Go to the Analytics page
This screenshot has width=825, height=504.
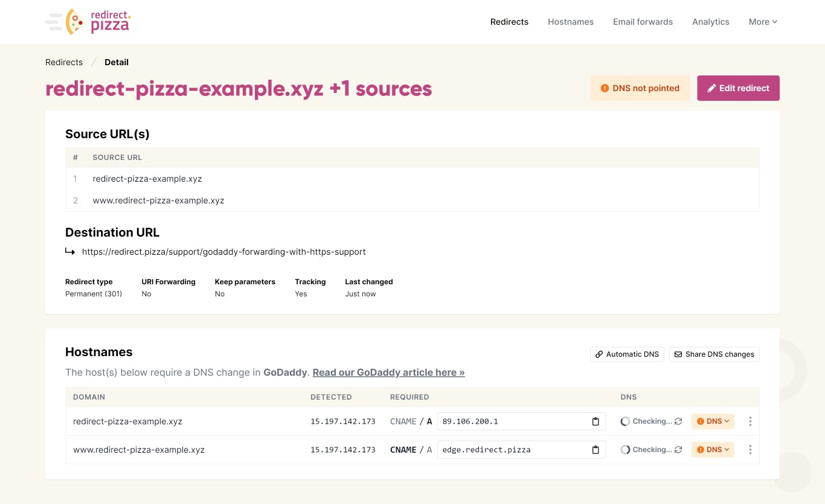point(710,22)
